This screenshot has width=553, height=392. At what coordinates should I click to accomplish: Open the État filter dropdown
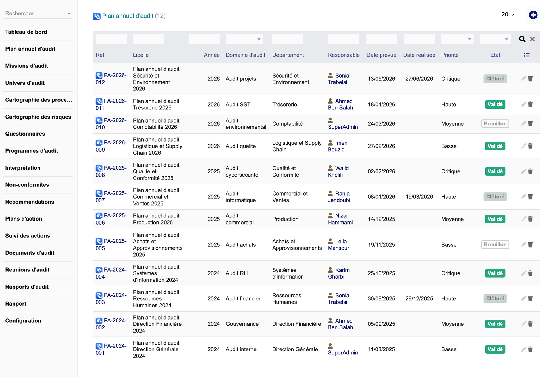(x=495, y=39)
